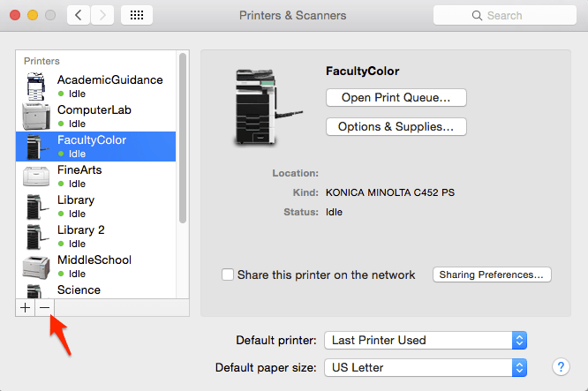Click the AcademicGuidance printer icon
This screenshot has height=391, width=588.
coord(36,86)
